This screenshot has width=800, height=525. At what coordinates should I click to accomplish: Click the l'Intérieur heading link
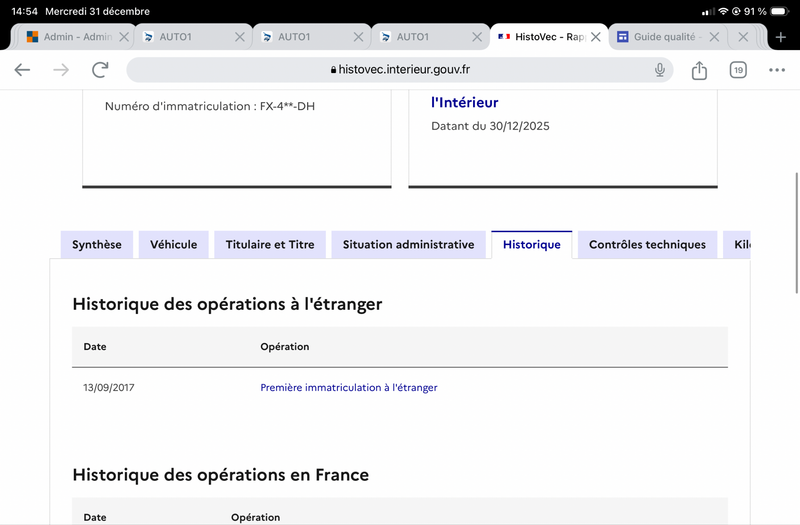(465, 103)
